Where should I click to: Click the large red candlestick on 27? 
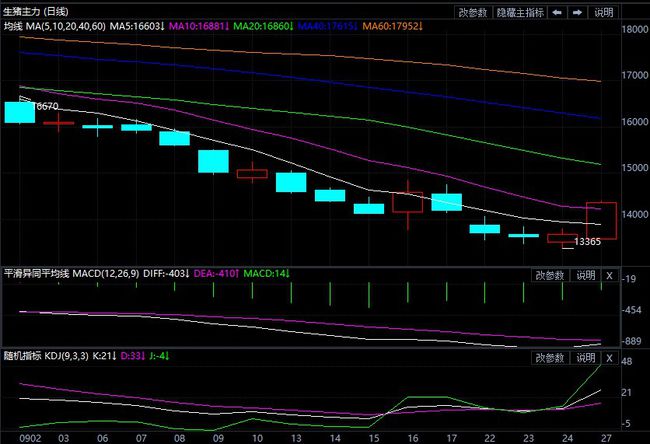(601, 220)
